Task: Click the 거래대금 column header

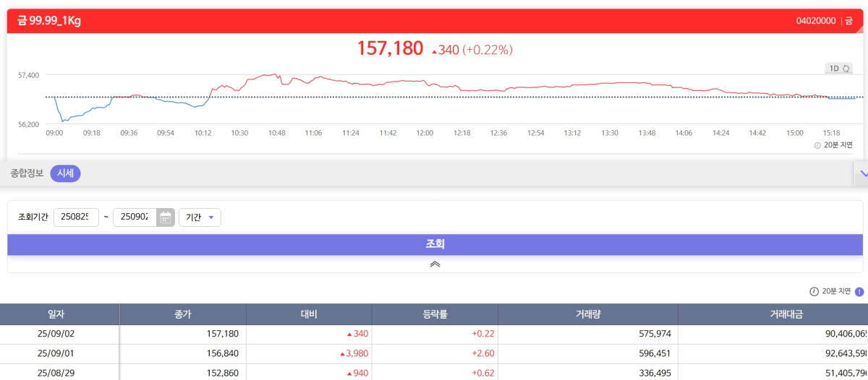Action: pyautogui.click(x=773, y=314)
